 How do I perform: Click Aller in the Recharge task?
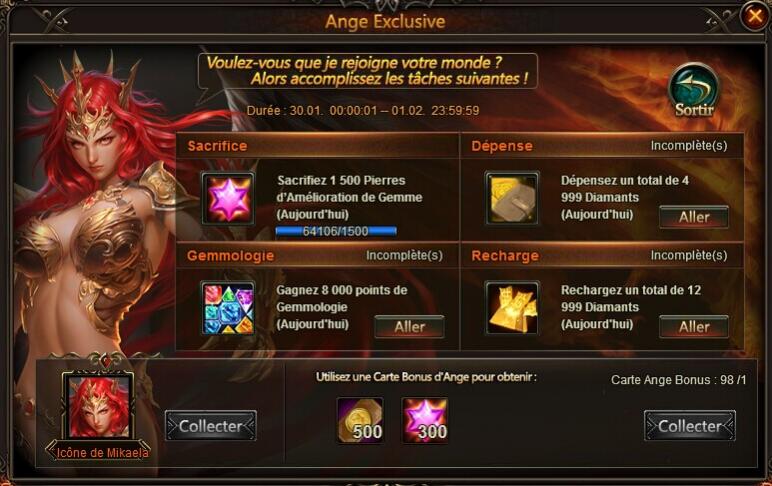click(694, 327)
